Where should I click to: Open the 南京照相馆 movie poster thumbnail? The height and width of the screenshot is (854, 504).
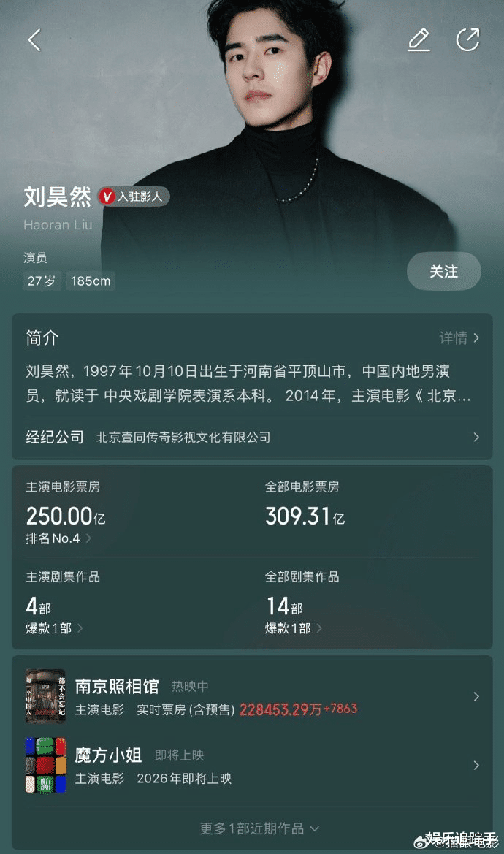[x=45, y=696]
